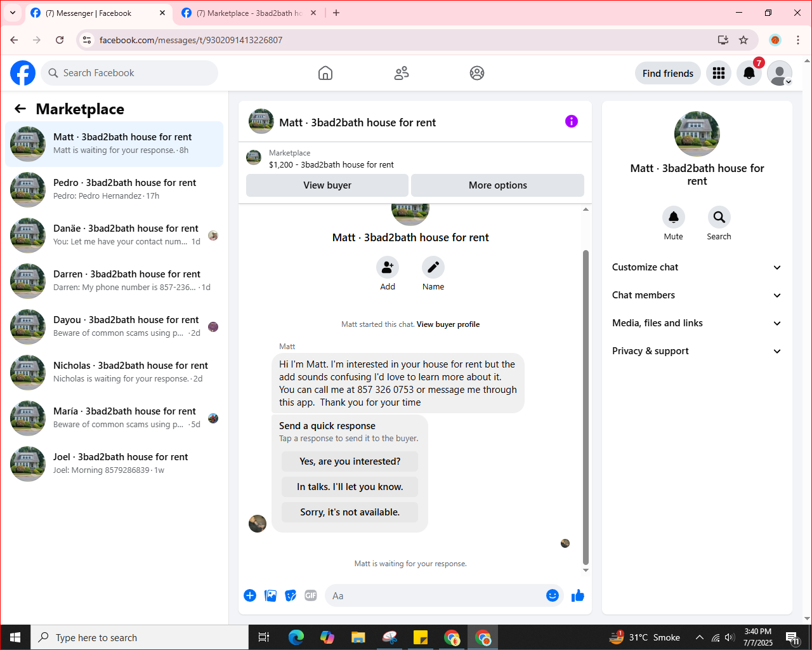Go back using the Marketplace back arrow
The image size is (812, 650).
(x=20, y=109)
